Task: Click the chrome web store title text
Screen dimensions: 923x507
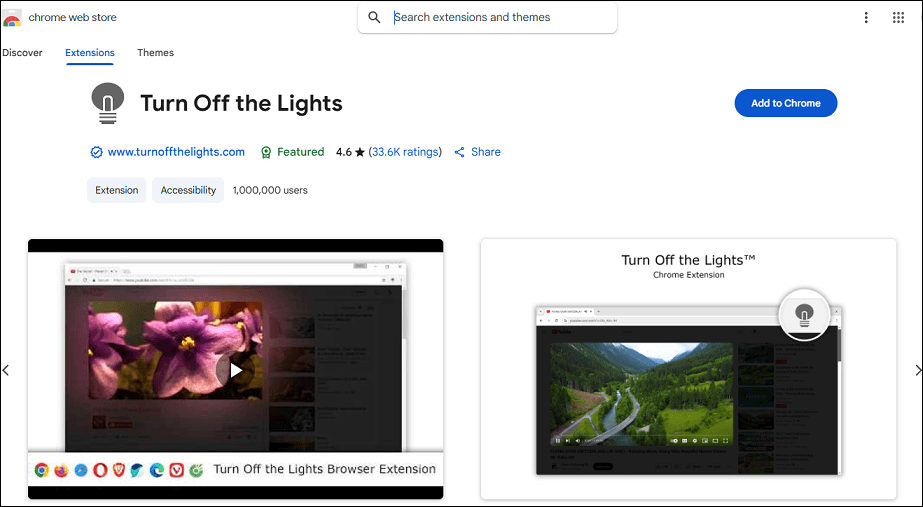Action: coord(72,18)
